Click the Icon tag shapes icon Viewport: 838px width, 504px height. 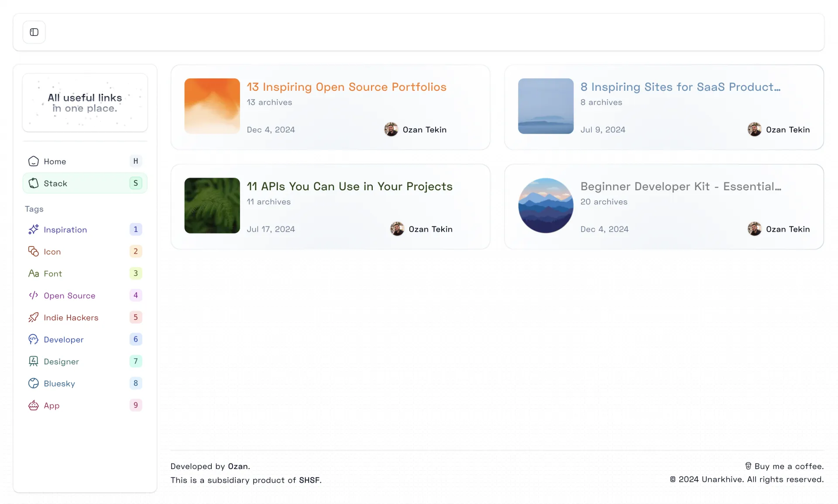click(x=34, y=251)
